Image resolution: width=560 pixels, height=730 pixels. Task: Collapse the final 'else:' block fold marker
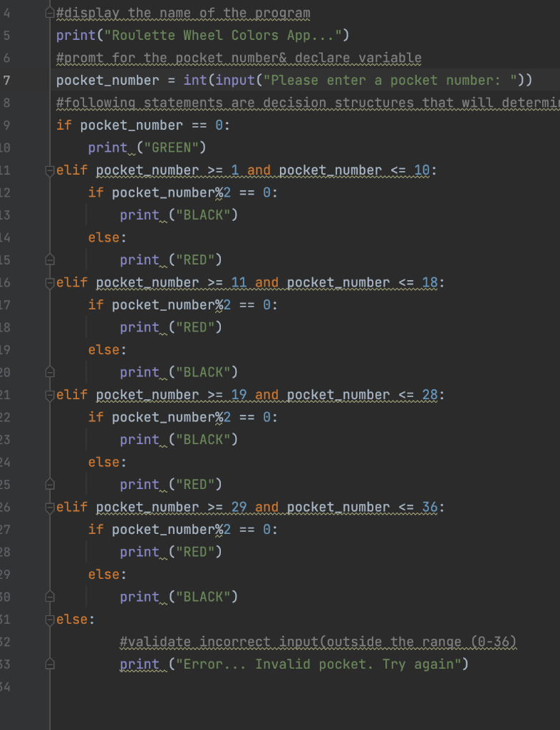coord(50,620)
